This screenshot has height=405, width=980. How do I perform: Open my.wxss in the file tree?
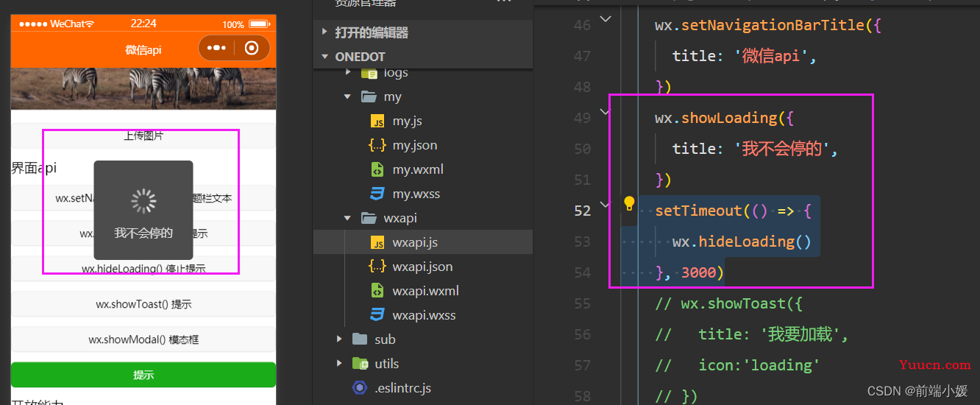416,194
